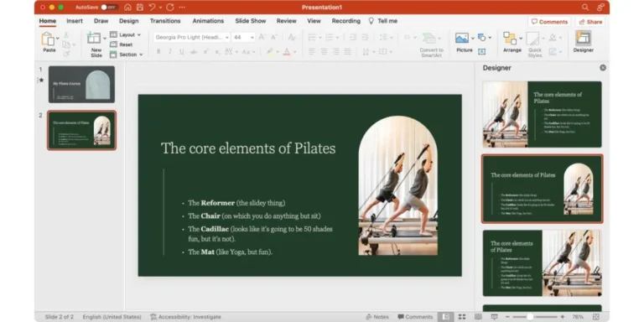Click the Share button
The width and height of the screenshot is (644, 322).
click(x=589, y=22)
